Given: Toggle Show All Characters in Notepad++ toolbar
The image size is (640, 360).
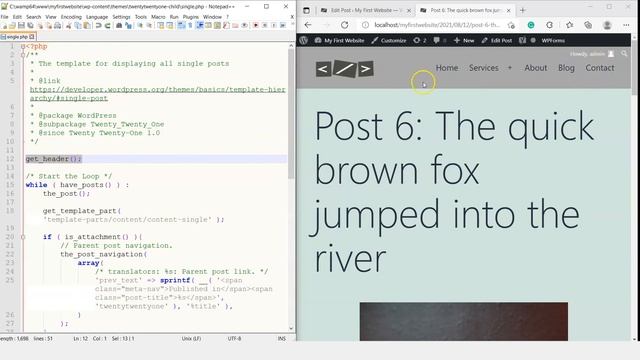Looking at the screenshot, I should pos(190,25).
